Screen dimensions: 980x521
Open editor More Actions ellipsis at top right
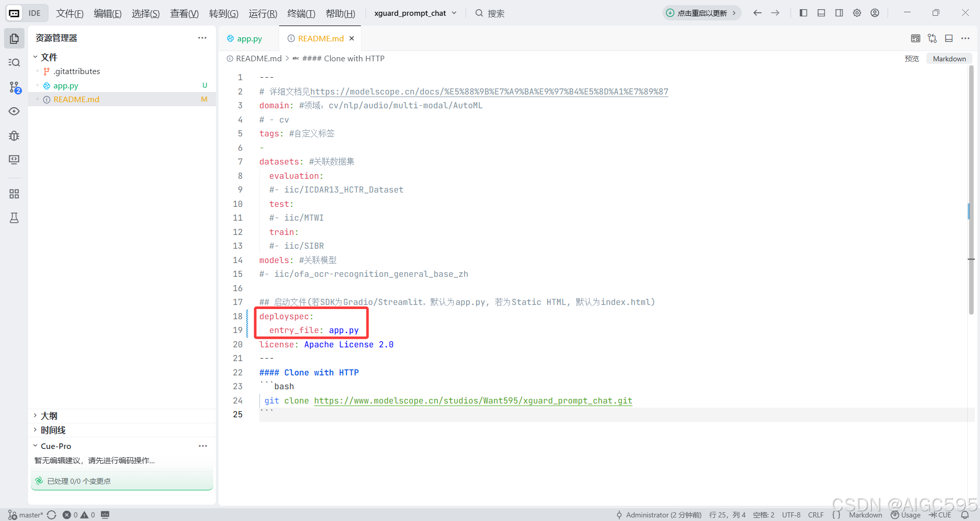[x=965, y=38]
